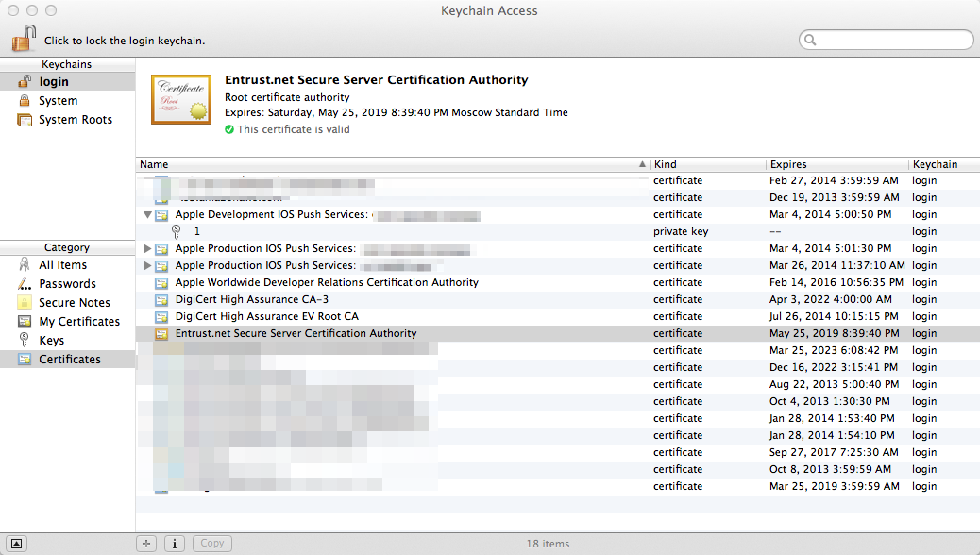Click expiry date Feb 14, 2016 10:56:35 PM
This screenshot has width=980, height=555.
pyautogui.click(x=836, y=282)
